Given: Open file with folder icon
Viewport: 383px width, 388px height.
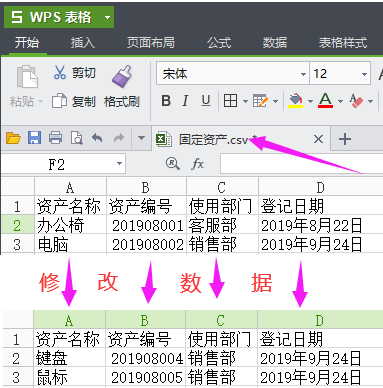Looking at the screenshot, I should (13, 138).
